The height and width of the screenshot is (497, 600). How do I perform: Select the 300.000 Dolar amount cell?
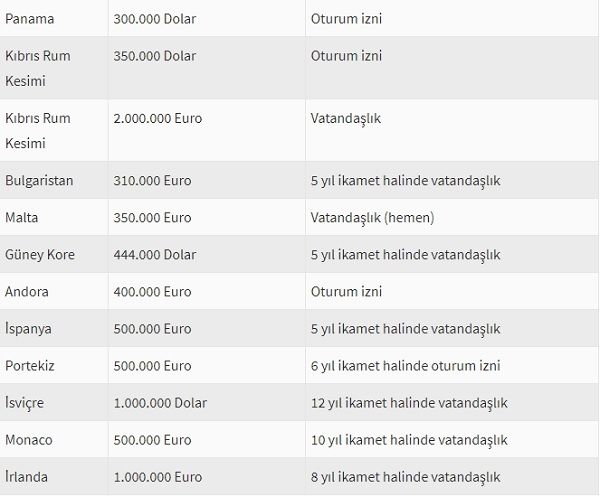tap(155, 19)
